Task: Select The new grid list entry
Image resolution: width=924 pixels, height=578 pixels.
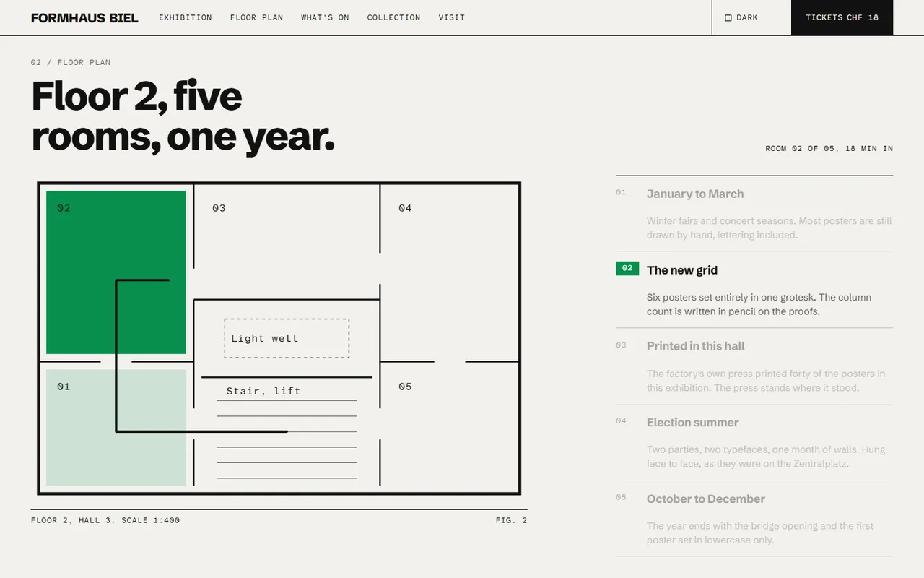Action: pos(754,290)
